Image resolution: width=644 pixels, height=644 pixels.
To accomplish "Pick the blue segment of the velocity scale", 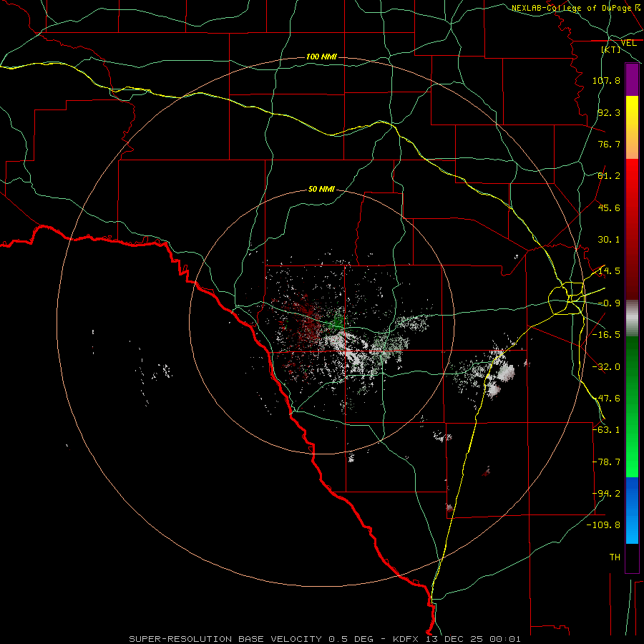I will coord(632,510).
